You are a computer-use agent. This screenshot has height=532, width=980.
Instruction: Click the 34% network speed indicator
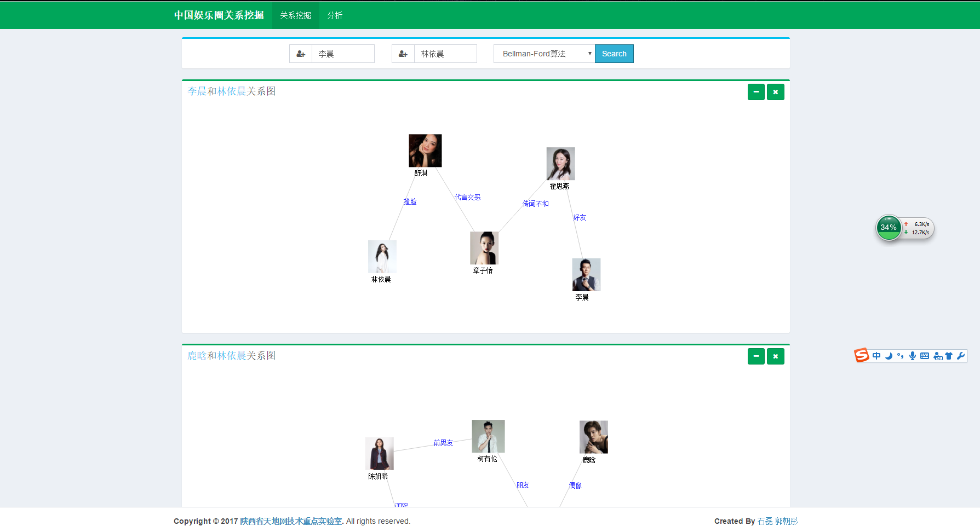[889, 228]
